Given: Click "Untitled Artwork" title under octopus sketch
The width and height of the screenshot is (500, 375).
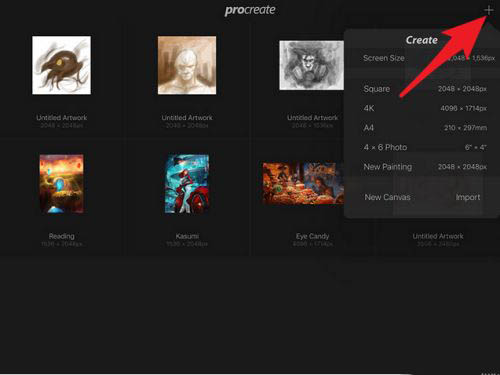Looking at the screenshot, I should coord(62,118).
